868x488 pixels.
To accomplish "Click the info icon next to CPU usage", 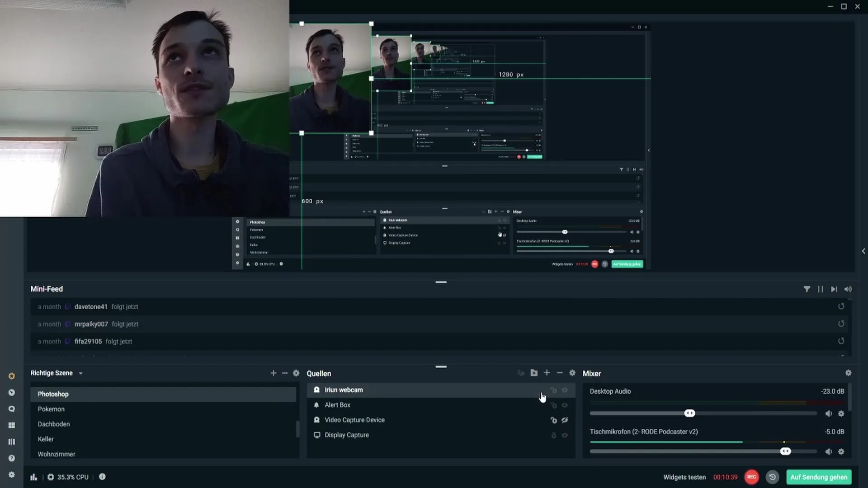I will 102,477.
